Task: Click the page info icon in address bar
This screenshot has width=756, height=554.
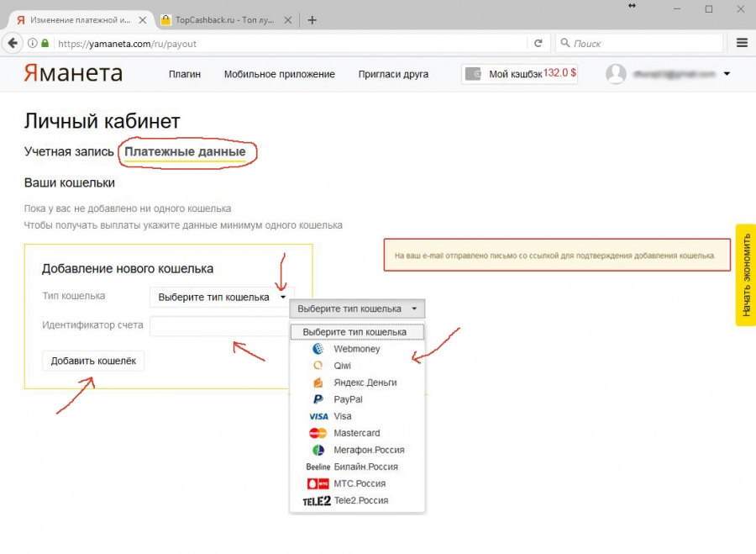Action: click(32, 44)
